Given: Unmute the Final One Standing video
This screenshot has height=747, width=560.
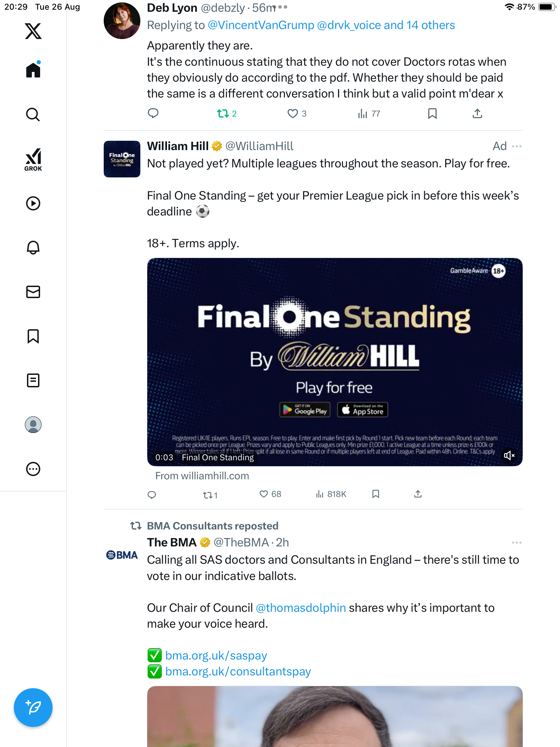Looking at the screenshot, I should [x=509, y=455].
